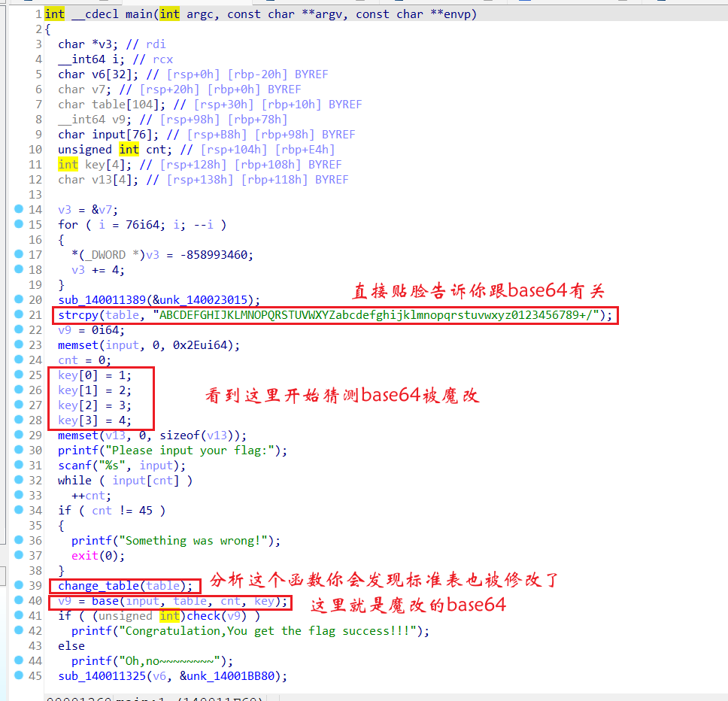This screenshot has width=728, height=701.
Task: Select v6 in the char v6[32] declaration
Action: (x=99, y=74)
